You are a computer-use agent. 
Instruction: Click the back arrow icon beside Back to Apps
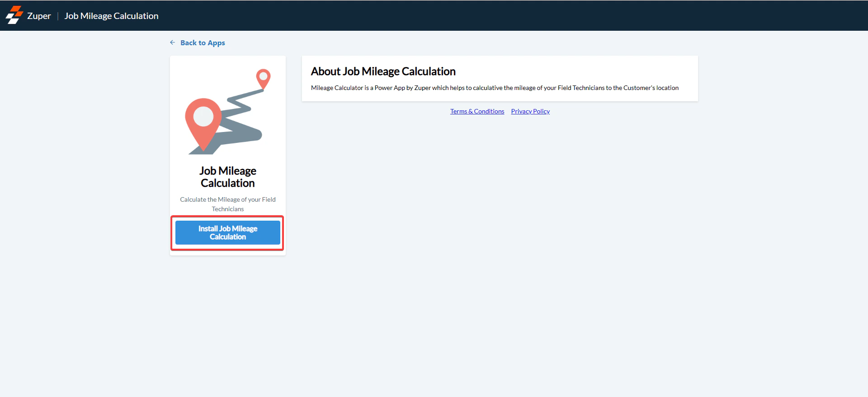pos(172,43)
